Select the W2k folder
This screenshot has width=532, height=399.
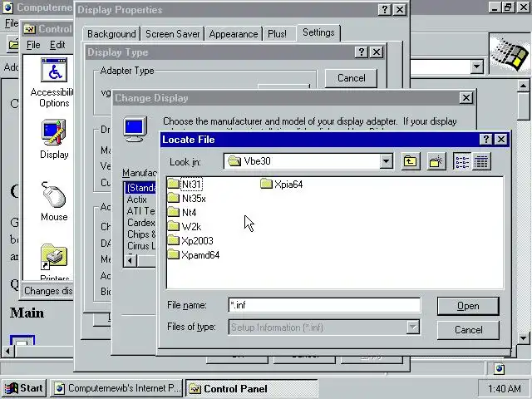(x=185, y=227)
